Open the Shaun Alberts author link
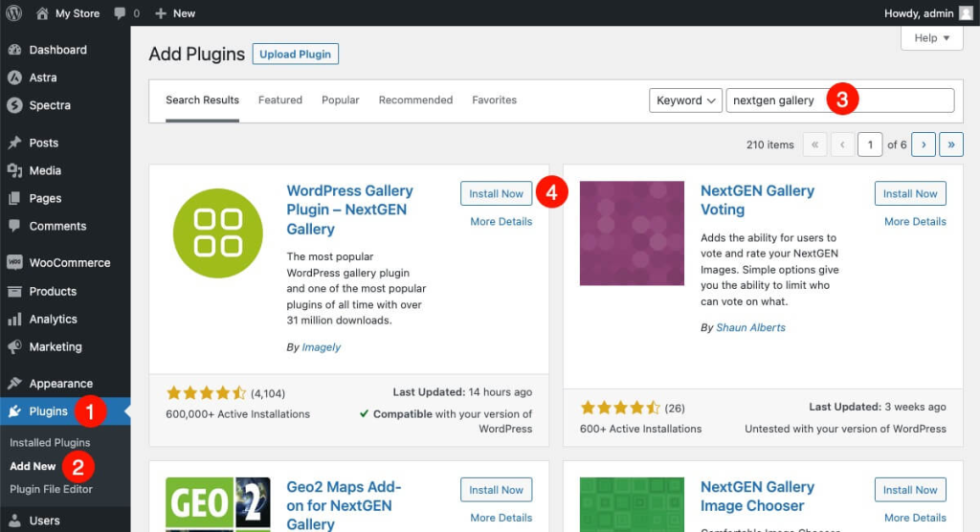This screenshot has width=980, height=532. point(750,327)
